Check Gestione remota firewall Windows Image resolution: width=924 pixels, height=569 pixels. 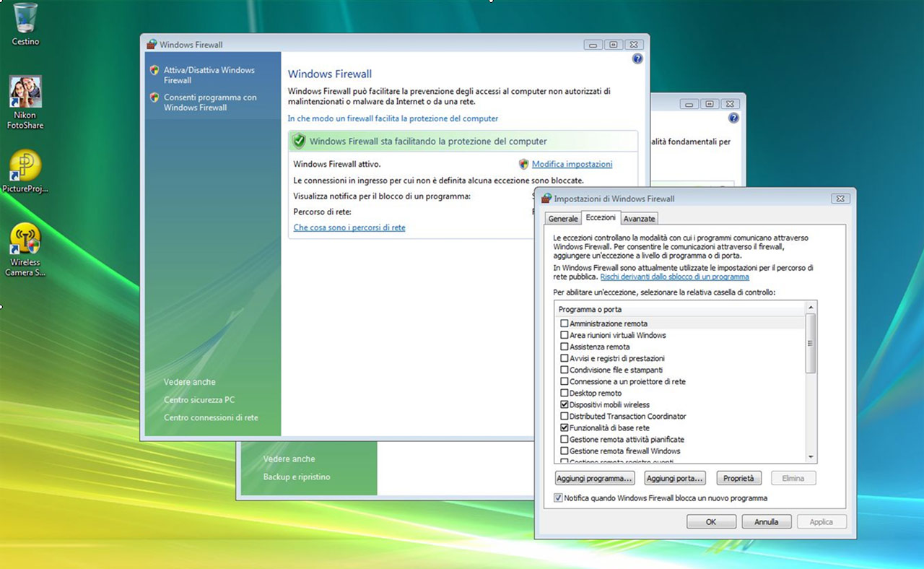(565, 451)
